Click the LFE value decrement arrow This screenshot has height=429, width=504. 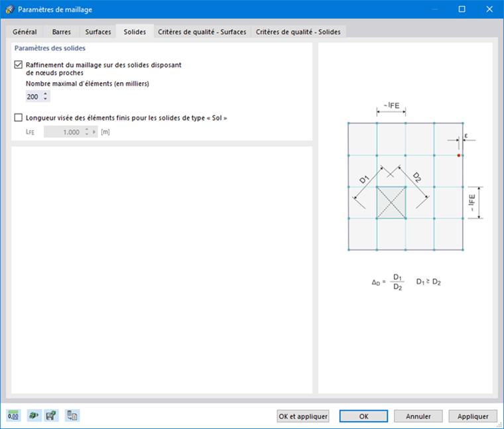[x=86, y=134]
